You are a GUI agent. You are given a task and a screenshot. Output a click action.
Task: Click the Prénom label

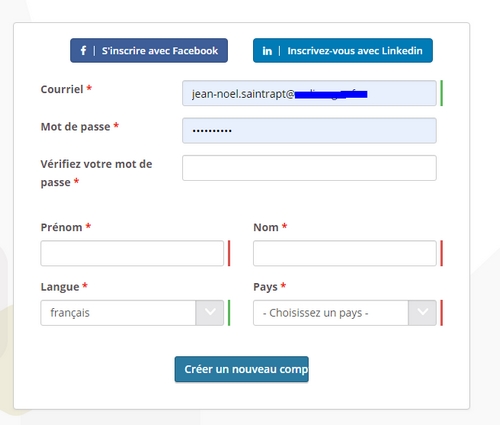tap(61, 227)
